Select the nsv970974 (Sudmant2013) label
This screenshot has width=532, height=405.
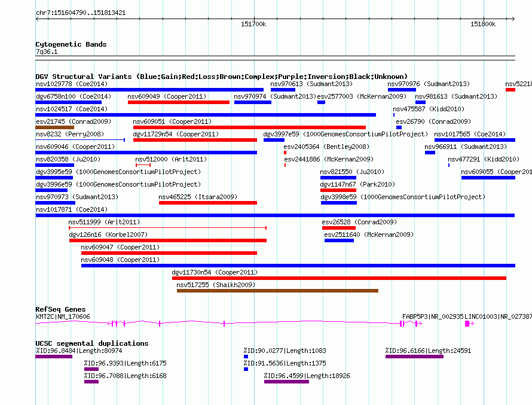click(275, 96)
